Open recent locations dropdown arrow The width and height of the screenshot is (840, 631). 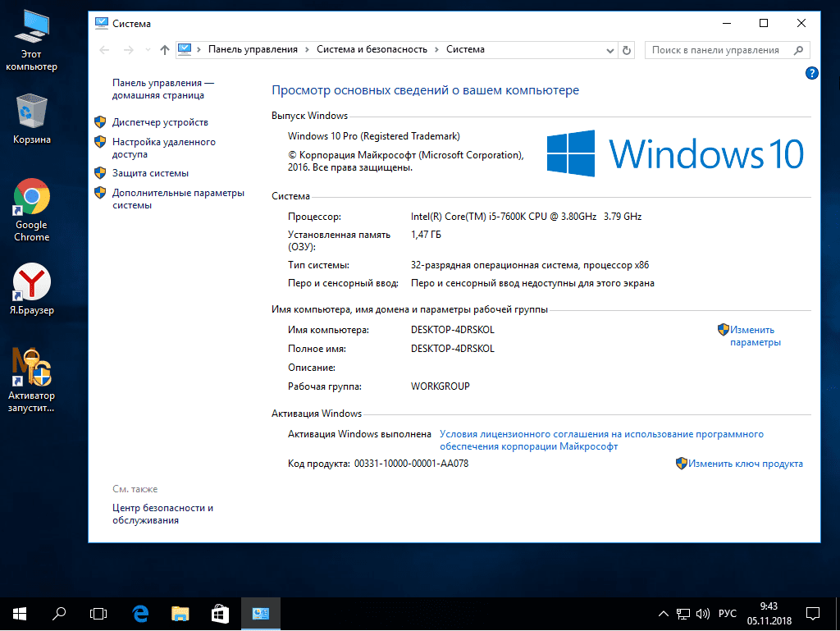[x=148, y=50]
